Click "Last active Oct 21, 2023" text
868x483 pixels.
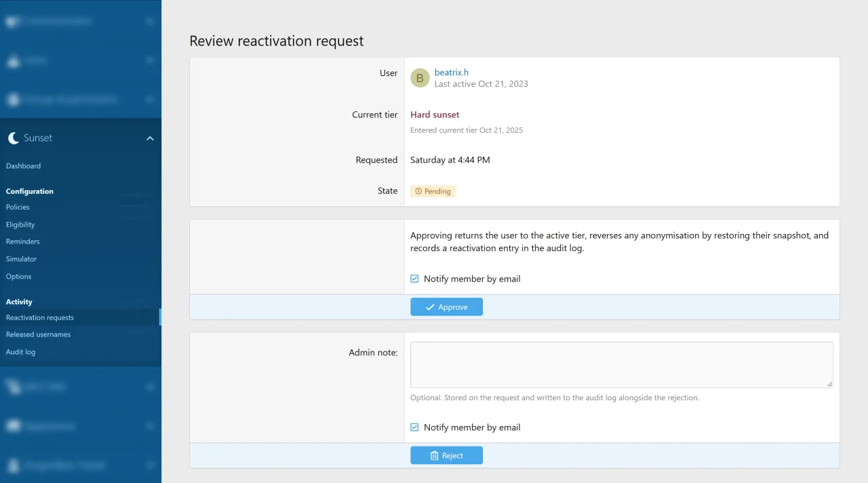(x=481, y=84)
